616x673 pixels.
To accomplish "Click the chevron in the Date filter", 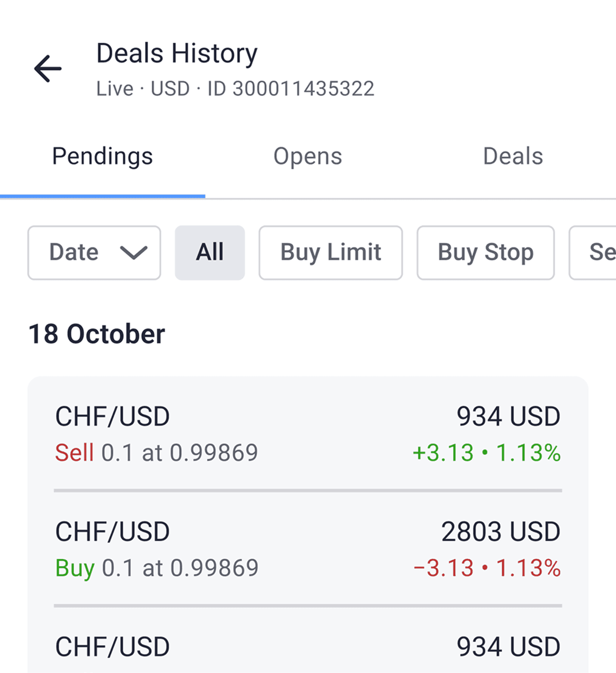I will point(134,252).
